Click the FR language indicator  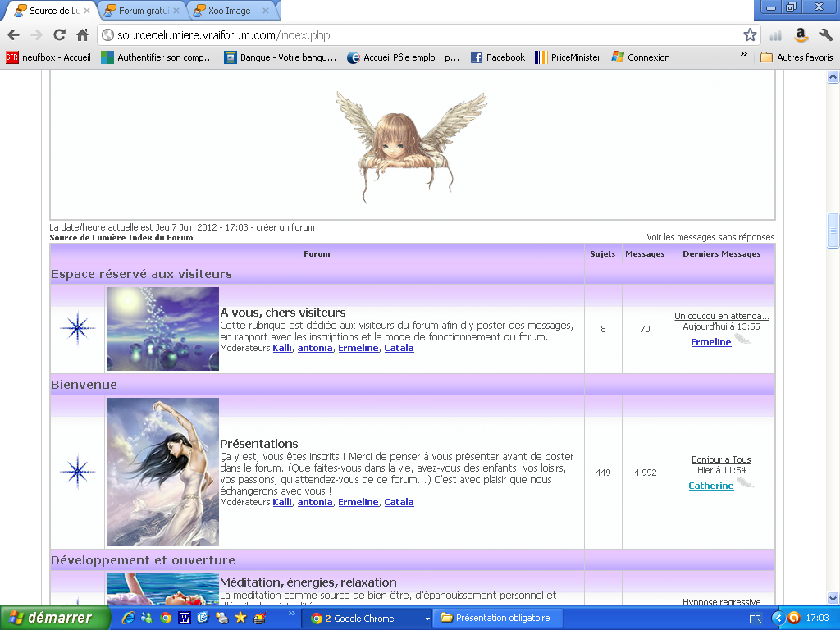point(755,619)
